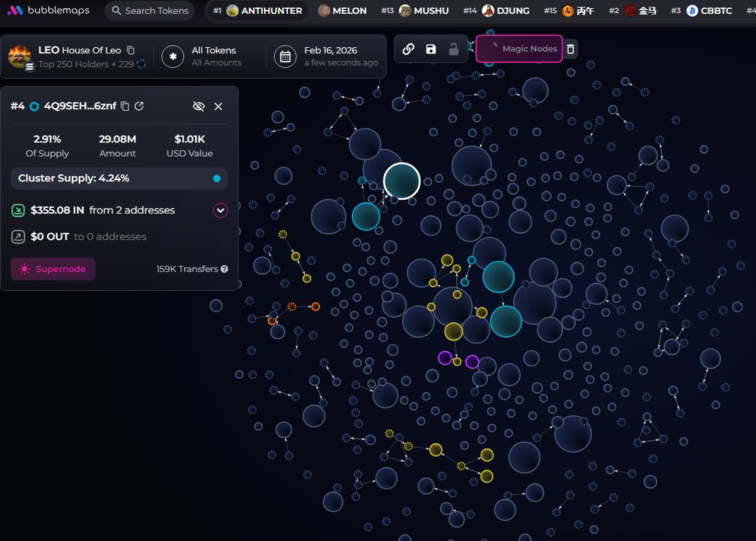Close the address details panel
Screen dimensions: 756x541
[219, 106]
